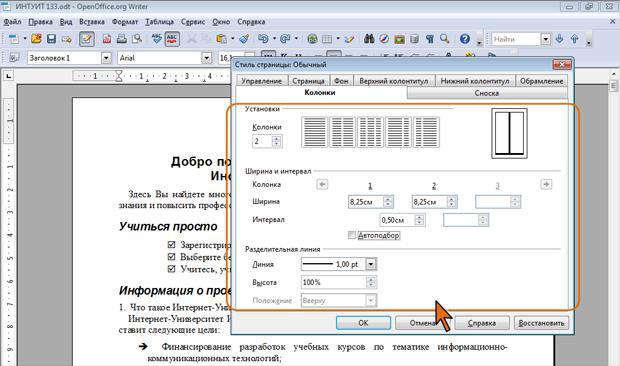Image resolution: width=620 pixels, height=366 pixels.
Task: Open the Arial font name dropdown
Action: (206, 58)
